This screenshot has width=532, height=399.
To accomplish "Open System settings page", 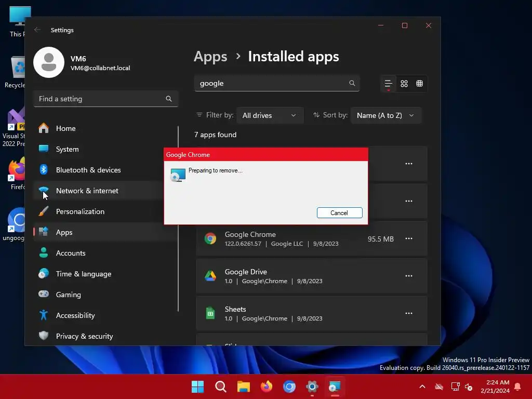I will (x=105, y=149).
